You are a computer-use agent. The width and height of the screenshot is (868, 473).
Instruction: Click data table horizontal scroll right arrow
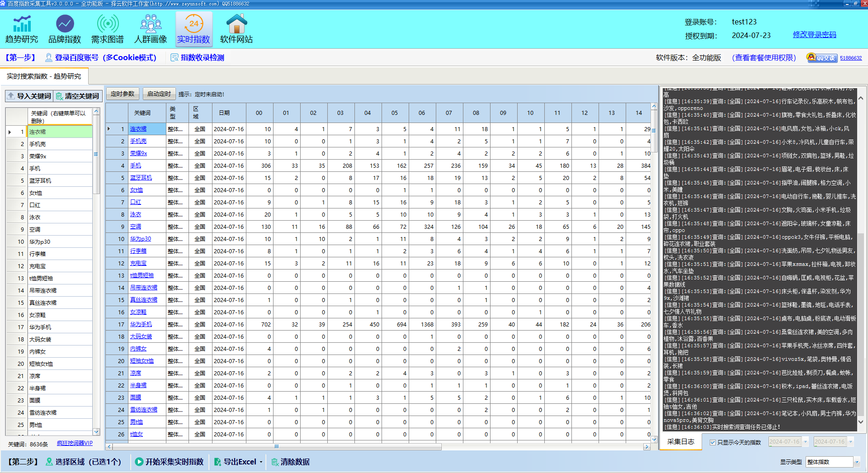646,447
